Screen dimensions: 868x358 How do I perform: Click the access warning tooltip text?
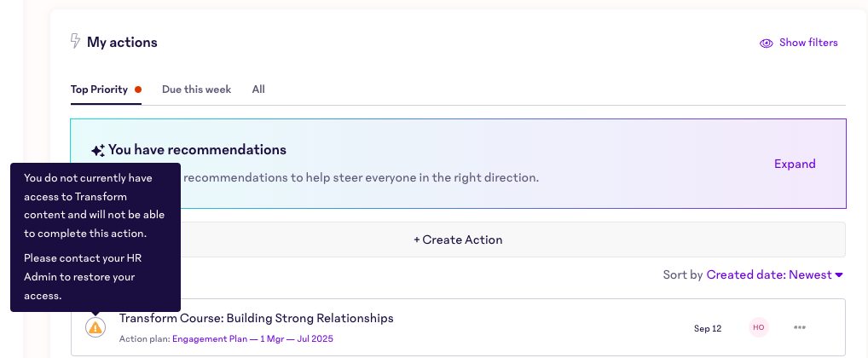click(95, 237)
